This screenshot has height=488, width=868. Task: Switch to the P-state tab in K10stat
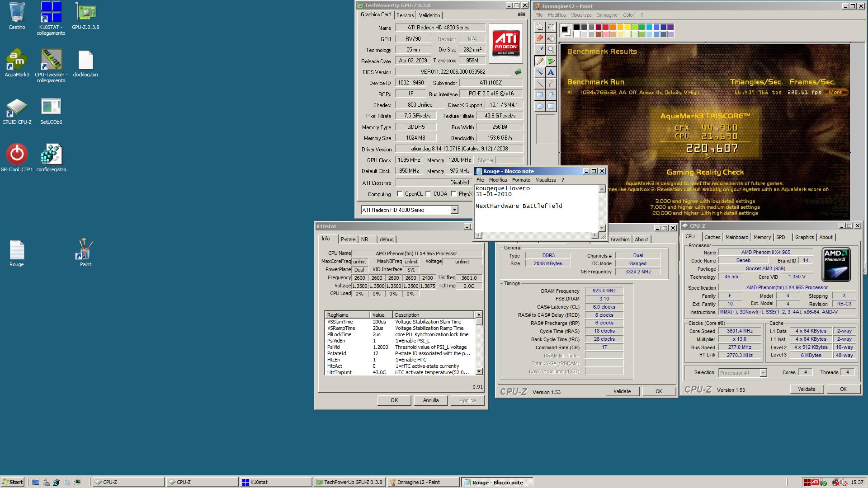click(x=348, y=239)
